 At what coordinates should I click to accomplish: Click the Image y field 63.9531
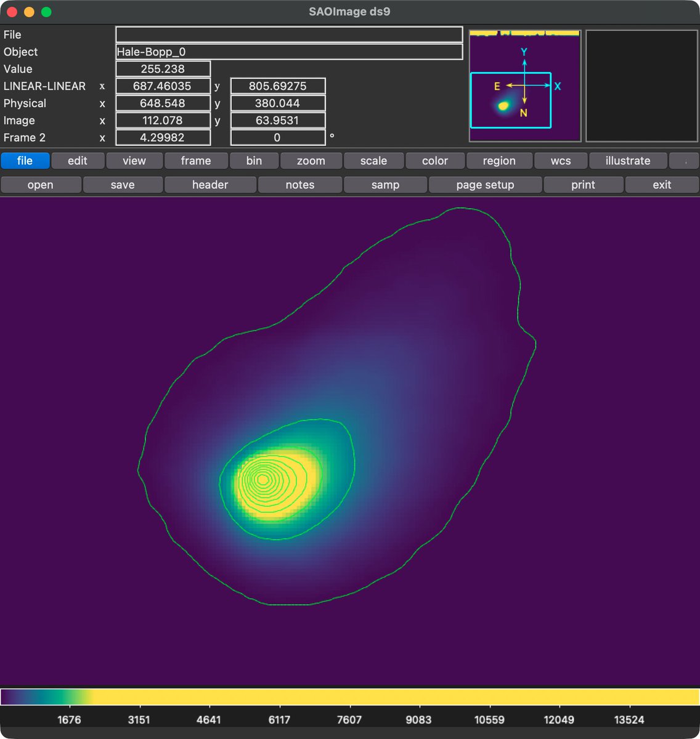pyautogui.click(x=278, y=121)
